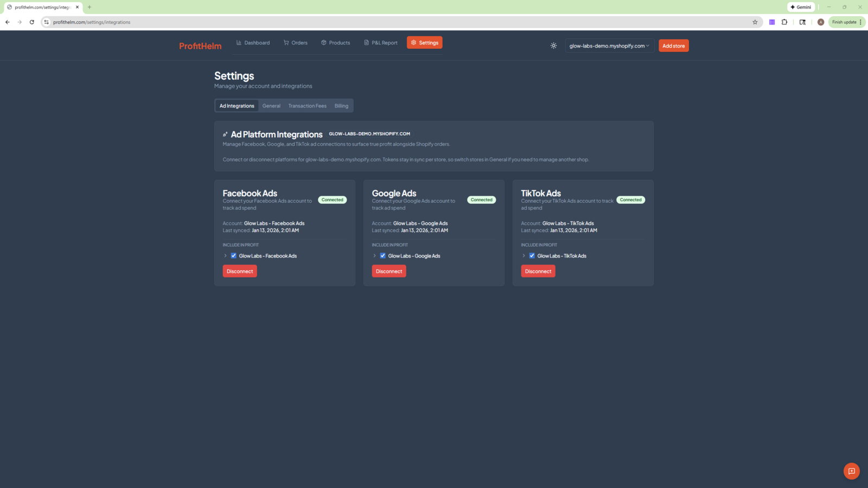Viewport: 868px width, 488px height.
Task: Uncheck Glow Labs - TikTok Ads checkbox
Action: 532,256
